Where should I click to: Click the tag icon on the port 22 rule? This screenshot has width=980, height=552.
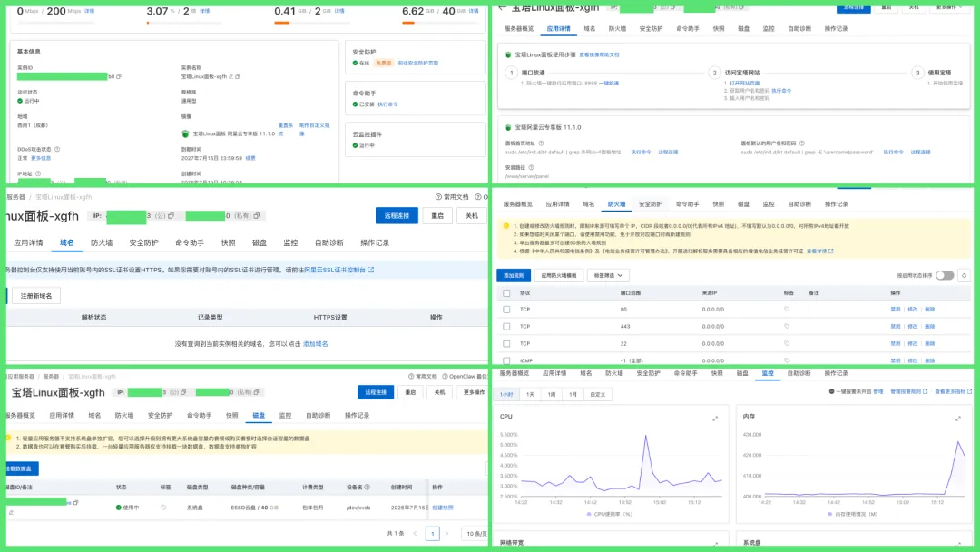click(x=787, y=344)
